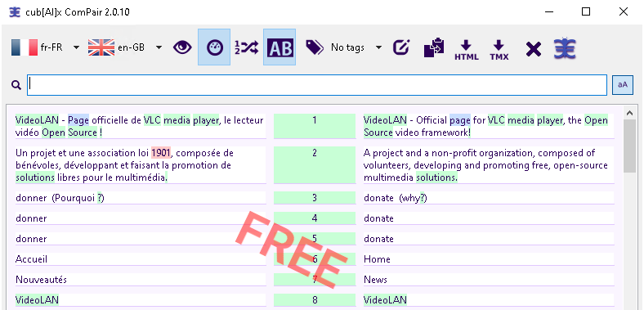Viewport: 644px width, 310px height.
Task: Click the shuffle numbering order icon
Action: (247, 47)
